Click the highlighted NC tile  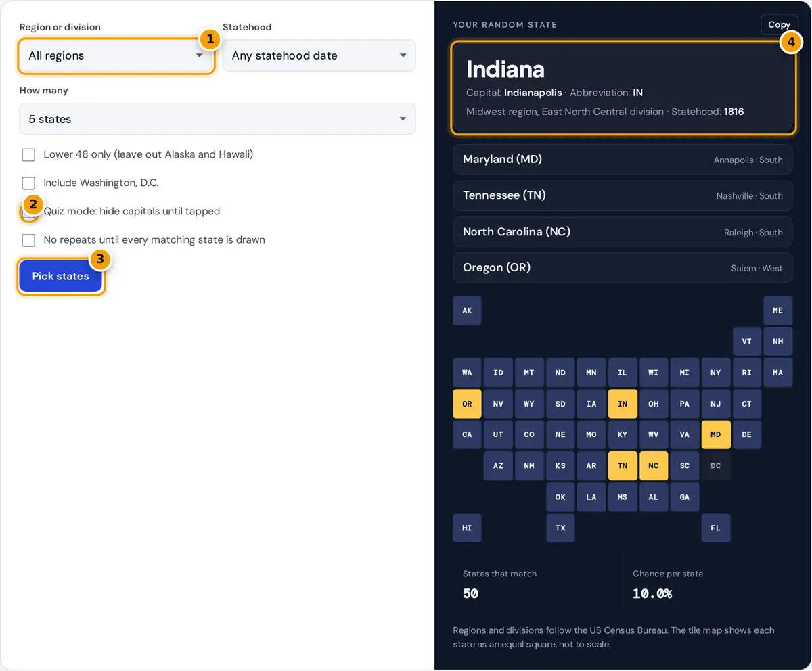pyautogui.click(x=654, y=465)
